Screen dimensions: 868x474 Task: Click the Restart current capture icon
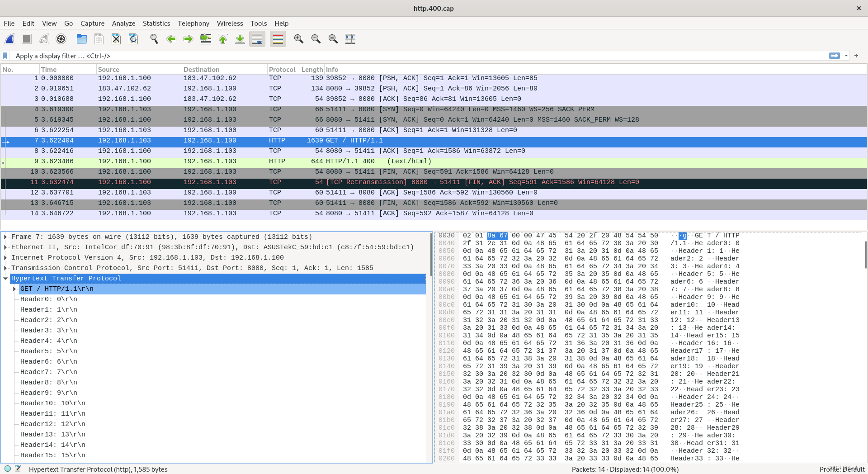pyautogui.click(x=44, y=39)
